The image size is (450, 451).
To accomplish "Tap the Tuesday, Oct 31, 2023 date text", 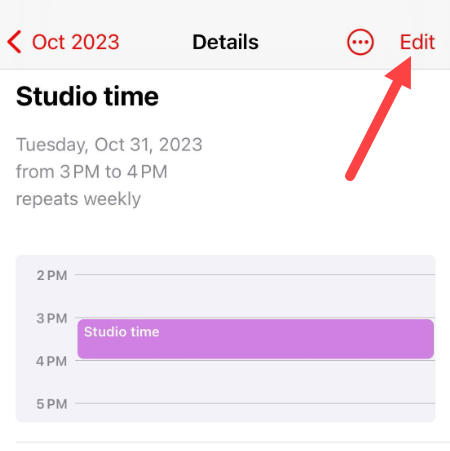I will pyautogui.click(x=109, y=145).
